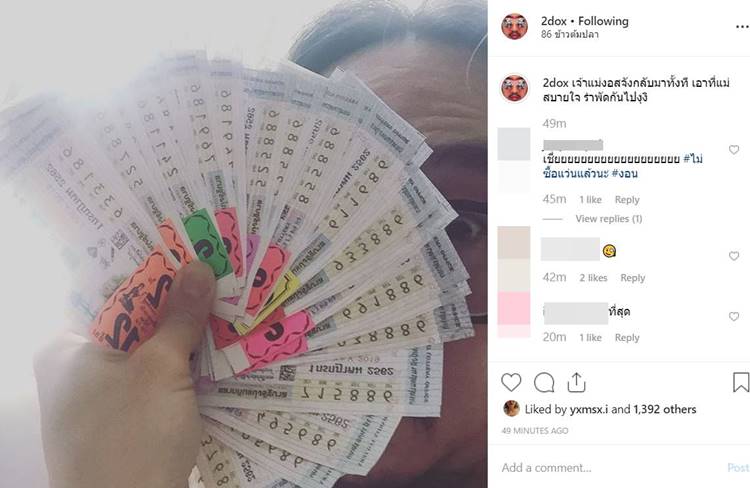Image resolution: width=750 pixels, height=488 pixels.
Task: Open location 86 ข้าวต้มปลา
Action: 570,34
